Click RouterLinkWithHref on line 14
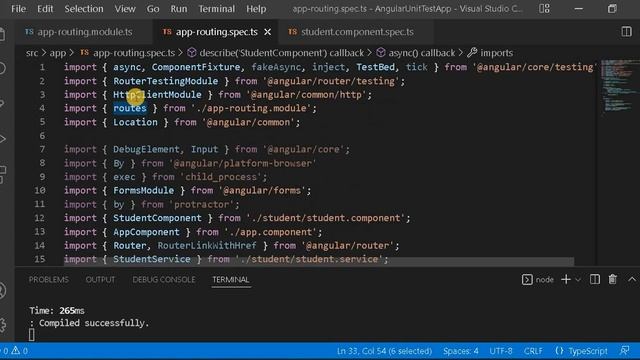 pyautogui.click(x=207, y=246)
